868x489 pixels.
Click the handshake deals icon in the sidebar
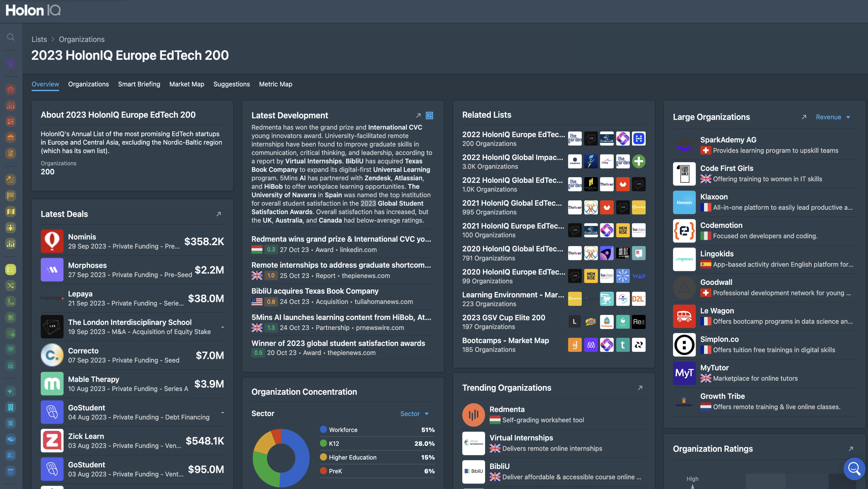coord(11,439)
